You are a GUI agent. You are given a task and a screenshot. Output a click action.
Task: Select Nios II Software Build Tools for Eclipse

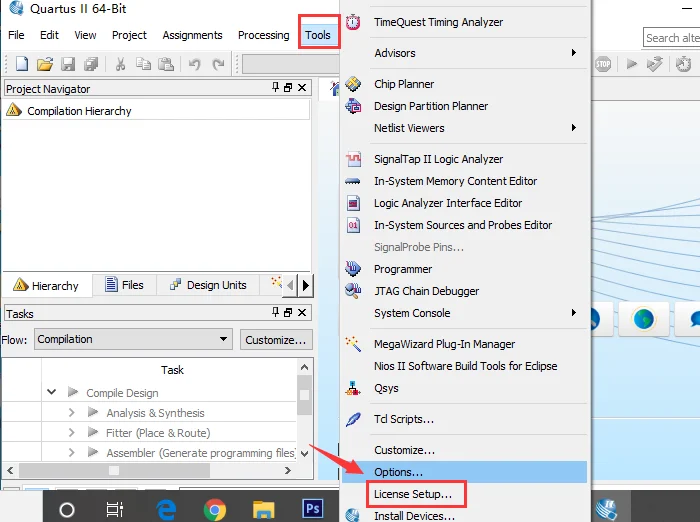click(465, 366)
